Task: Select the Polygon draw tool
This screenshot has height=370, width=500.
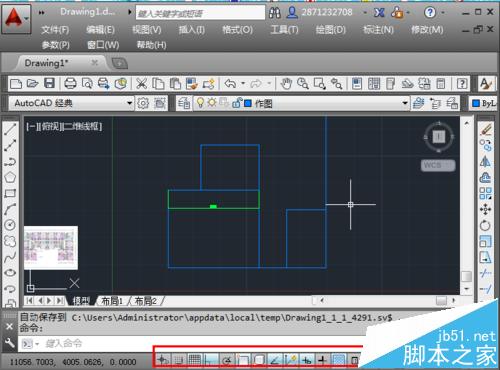Action: [10, 177]
